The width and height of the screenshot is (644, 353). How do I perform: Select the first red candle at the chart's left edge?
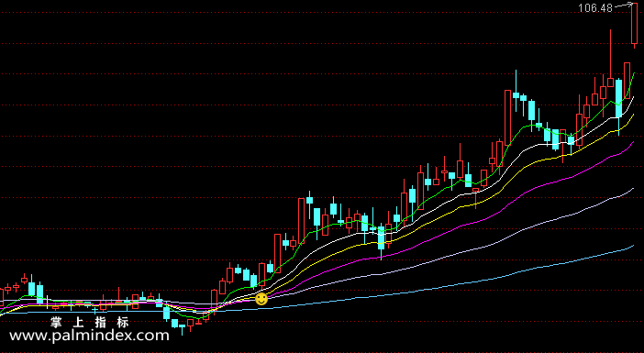pyautogui.click(x=1, y=296)
